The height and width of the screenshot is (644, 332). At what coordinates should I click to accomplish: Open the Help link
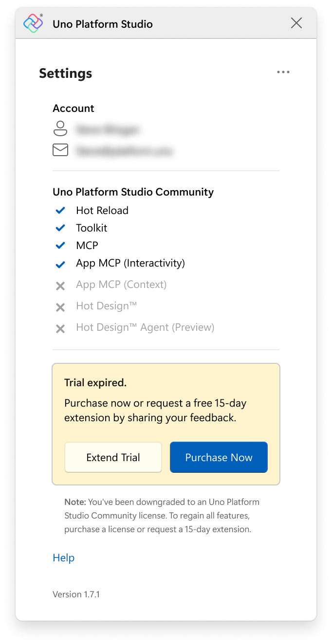pyautogui.click(x=63, y=558)
